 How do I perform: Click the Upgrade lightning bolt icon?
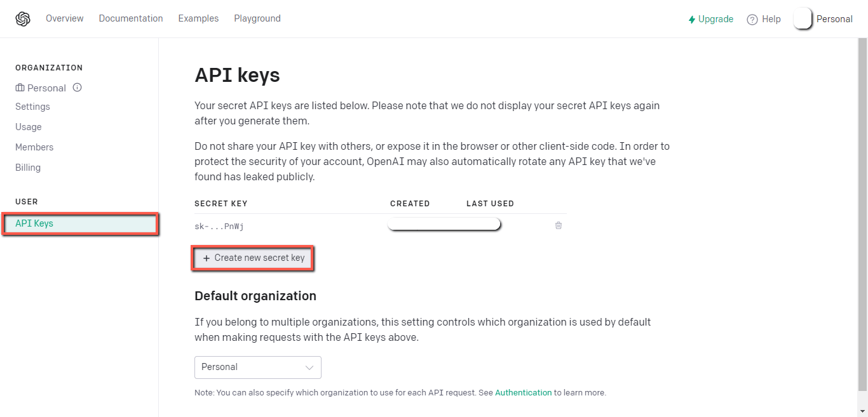pos(692,20)
